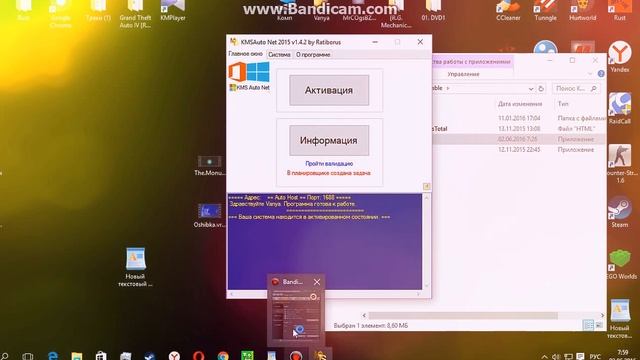This screenshot has width=640, height=360.
Task: Click the Bandicam window preview thumbnail
Action: point(296,315)
